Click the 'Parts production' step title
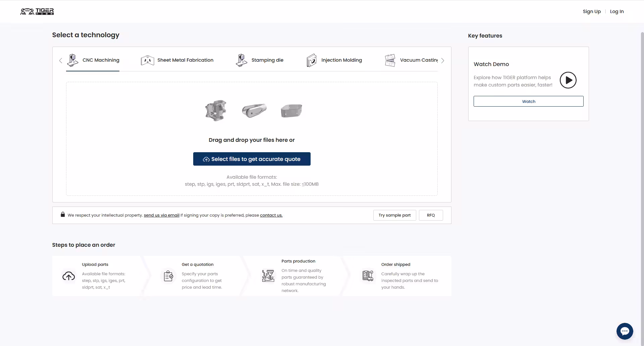 coord(299,261)
